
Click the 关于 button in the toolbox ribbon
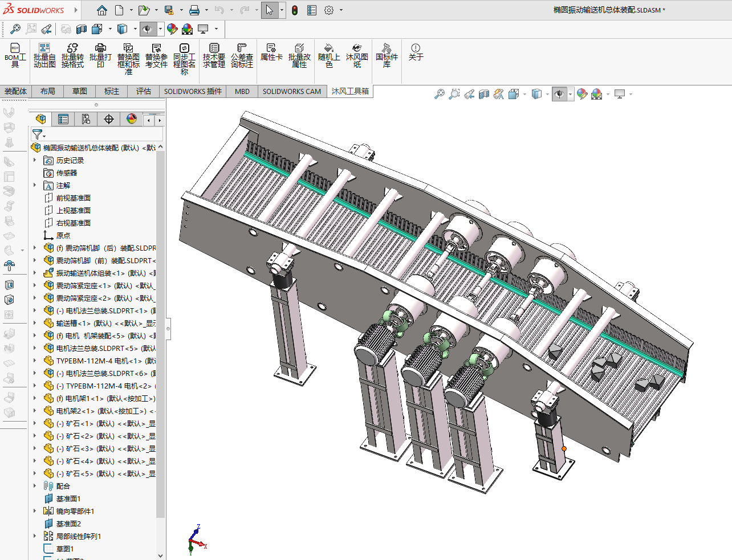click(x=416, y=54)
